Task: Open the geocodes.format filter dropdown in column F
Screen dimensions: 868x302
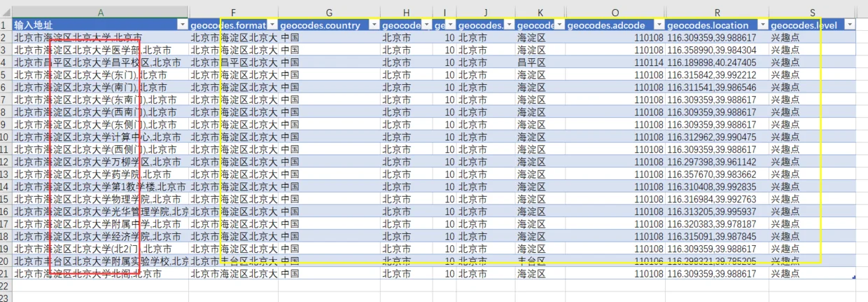Action: (x=272, y=25)
